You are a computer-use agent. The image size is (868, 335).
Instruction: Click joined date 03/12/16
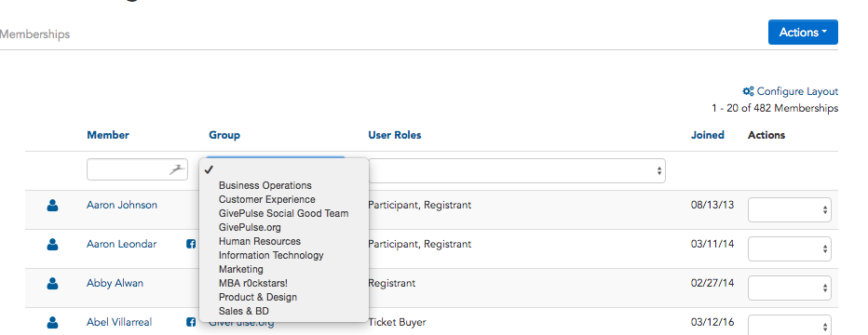712,322
